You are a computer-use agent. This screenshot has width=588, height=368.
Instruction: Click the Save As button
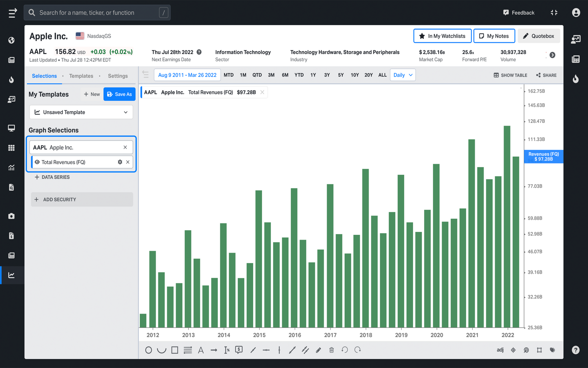point(119,94)
